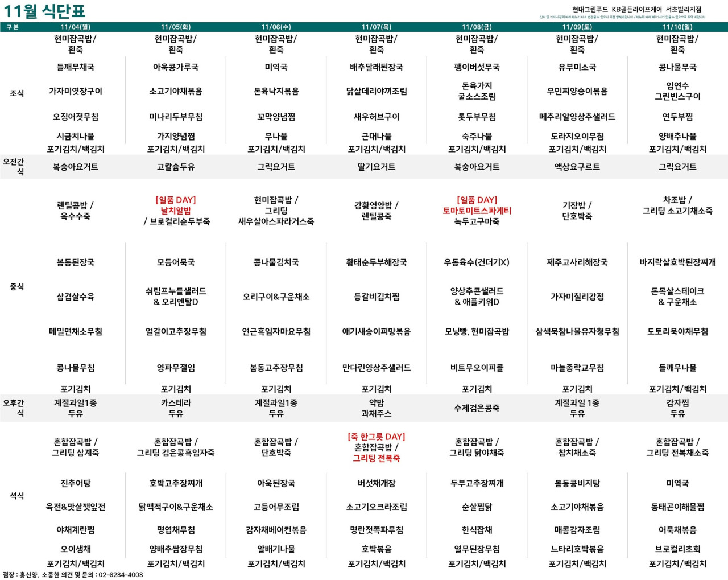728x580 pixels.
Task: Select the red 죽 한그릇 DAY label
Action: (x=376, y=437)
